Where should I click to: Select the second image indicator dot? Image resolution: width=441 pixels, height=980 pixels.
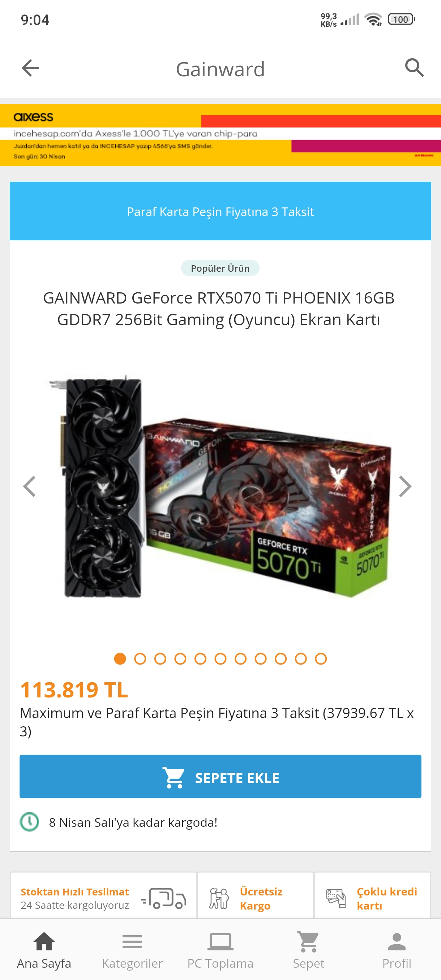click(140, 658)
